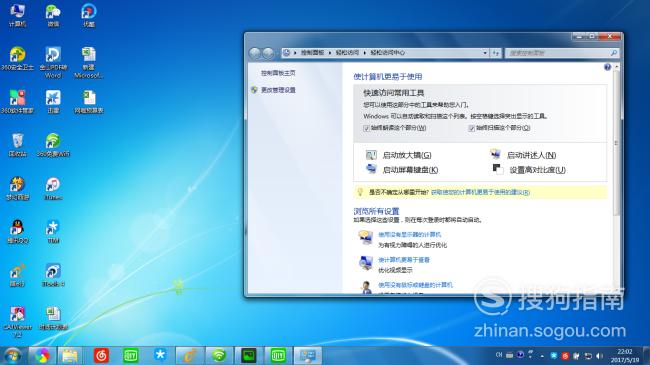Open the blue TIM star taskbar icon
The height and width of the screenshot is (365, 650).
(x=160, y=356)
